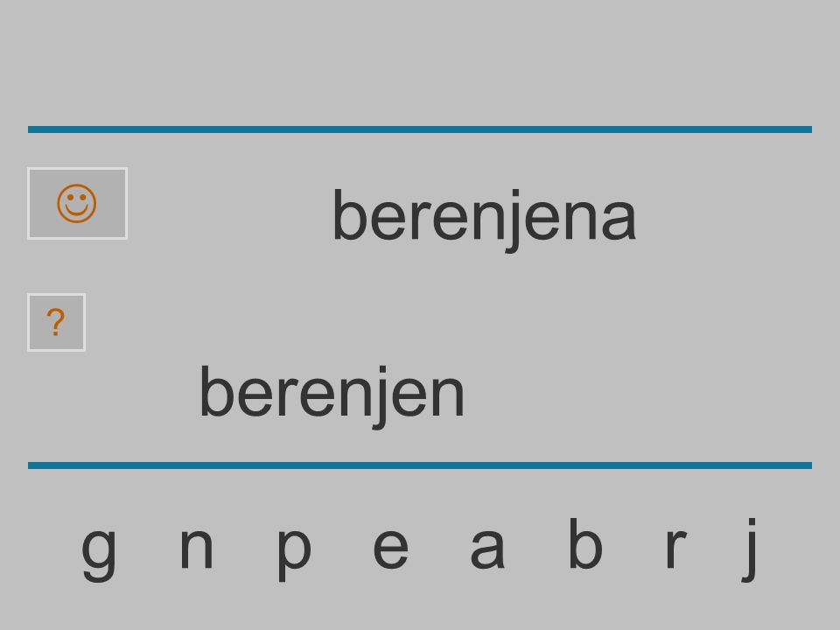Click the orange question mark symbol
Screen dimensions: 840x630
tap(56, 323)
